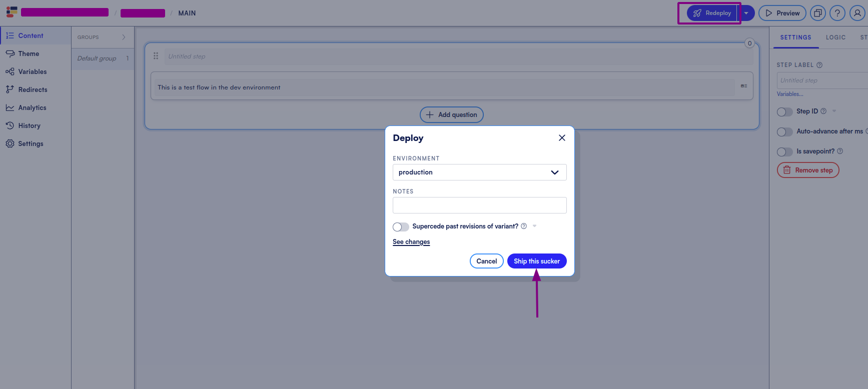Viewport: 868px width, 389px height.
Task: Open the Redeploy dropdown arrow
Action: coord(746,13)
